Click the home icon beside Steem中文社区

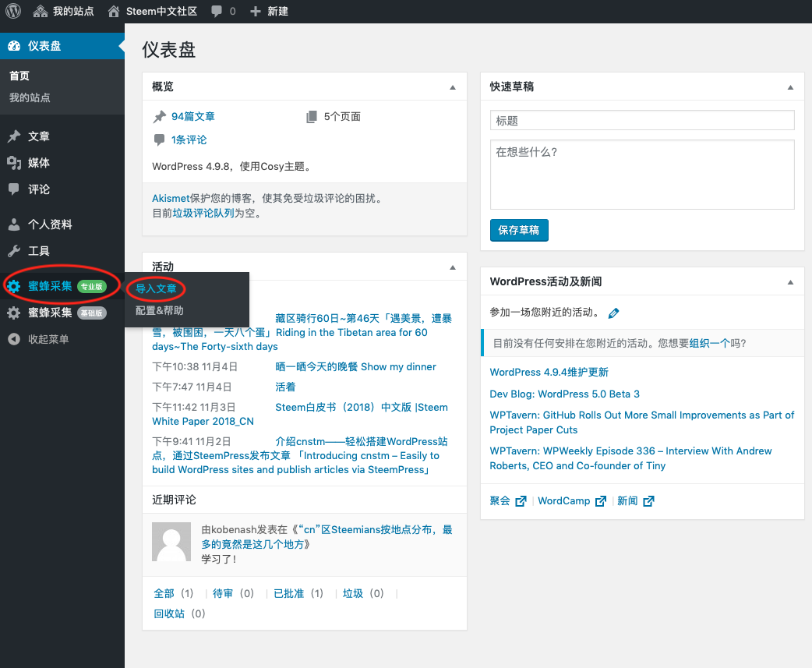114,11
